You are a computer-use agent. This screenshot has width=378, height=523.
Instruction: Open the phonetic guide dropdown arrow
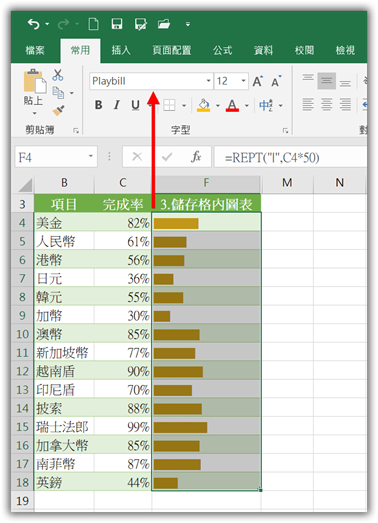pos(281,106)
